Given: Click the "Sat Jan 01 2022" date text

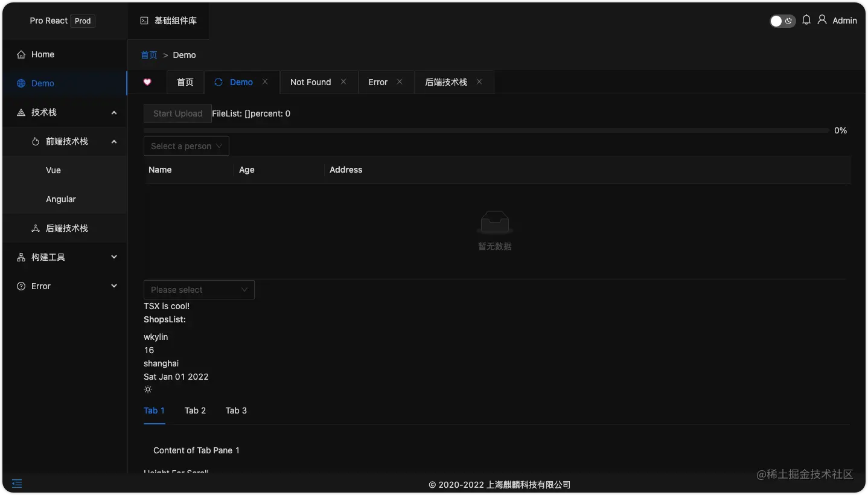Looking at the screenshot, I should point(176,377).
